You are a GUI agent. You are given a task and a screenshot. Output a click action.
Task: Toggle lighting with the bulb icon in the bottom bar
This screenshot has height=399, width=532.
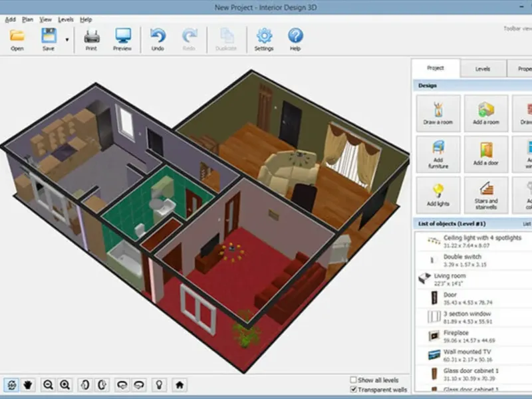tap(159, 385)
